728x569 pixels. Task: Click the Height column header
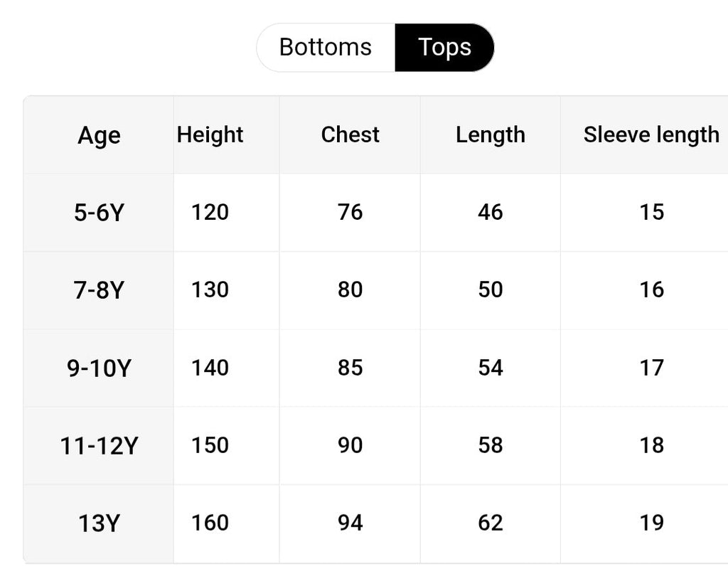click(210, 135)
